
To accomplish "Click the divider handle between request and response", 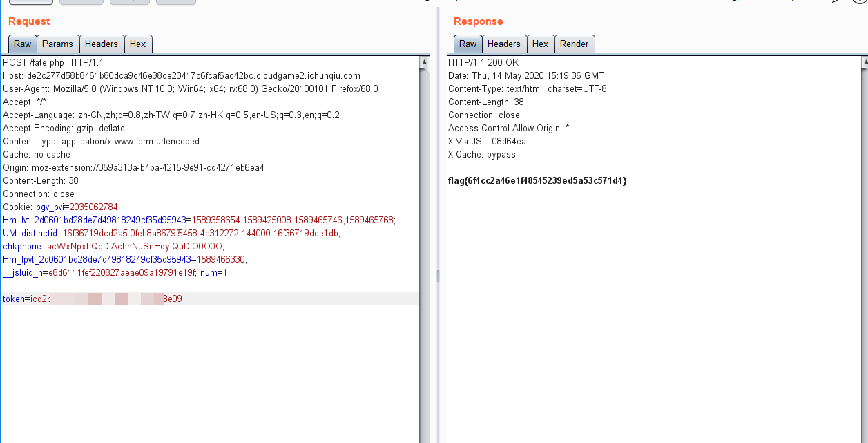I will coord(437,275).
